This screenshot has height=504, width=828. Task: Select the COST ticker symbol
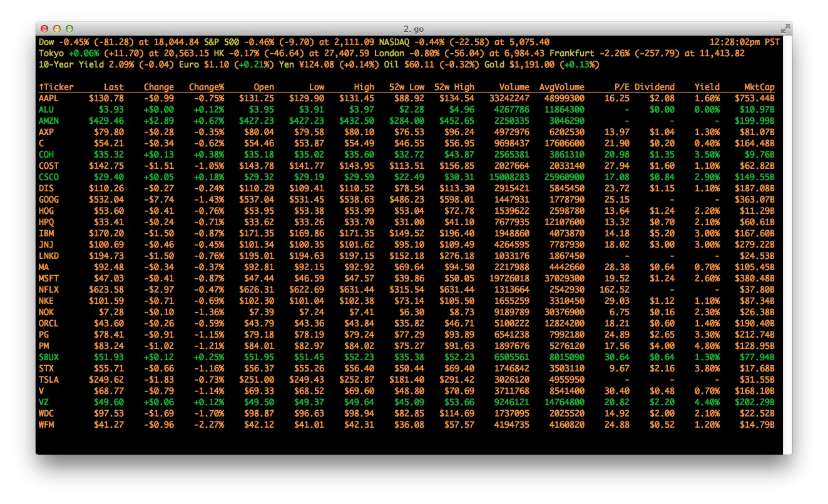pos(49,166)
